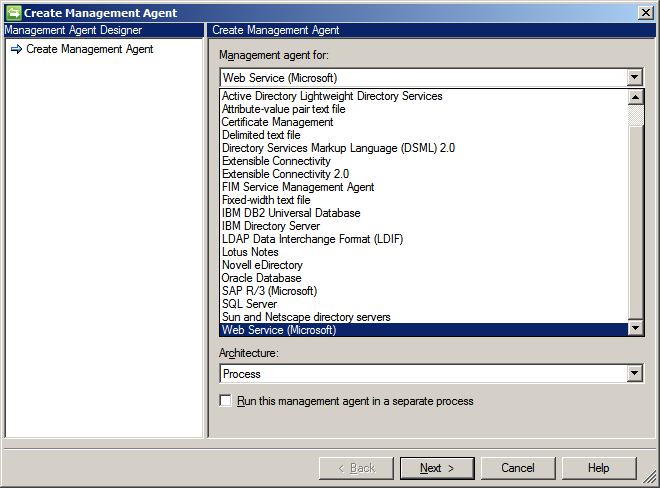Select IBM Directory Server

point(424,226)
